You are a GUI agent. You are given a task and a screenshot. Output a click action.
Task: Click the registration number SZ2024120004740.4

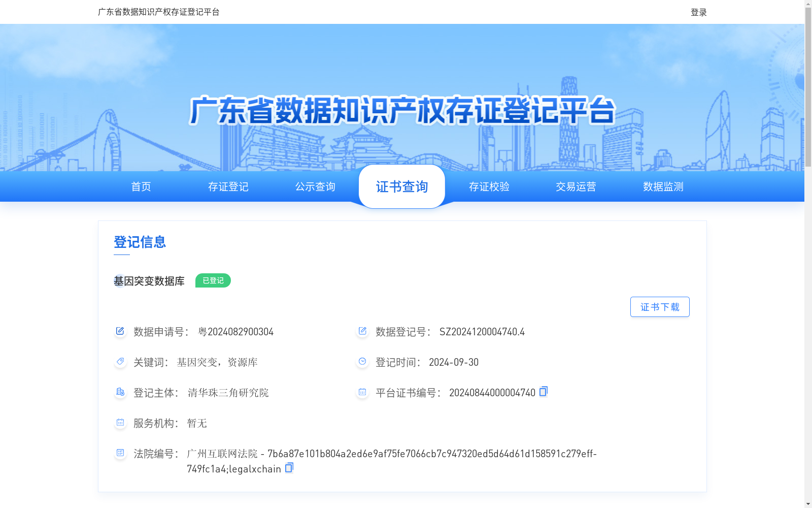pyautogui.click(x=482, y=332)
